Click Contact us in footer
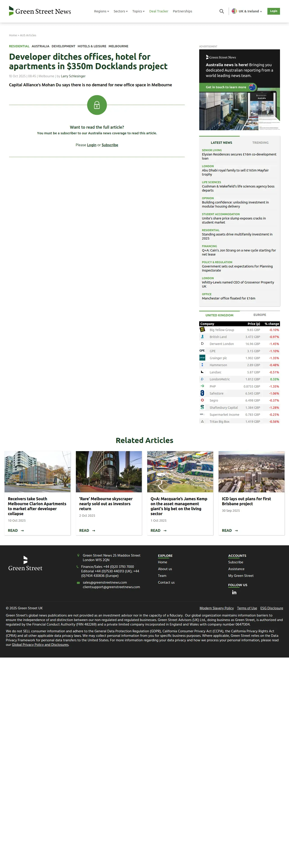This screenshot has height=868, width=289. click(166, 582)
